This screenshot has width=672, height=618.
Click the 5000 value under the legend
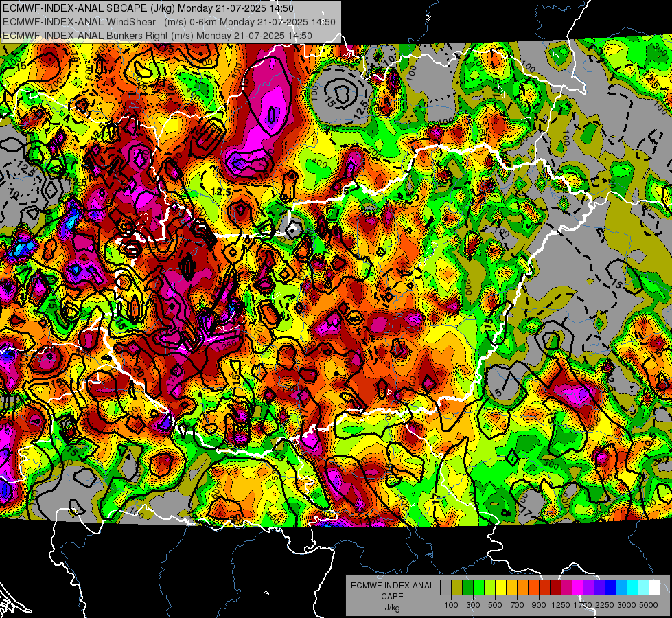[649, 605]
